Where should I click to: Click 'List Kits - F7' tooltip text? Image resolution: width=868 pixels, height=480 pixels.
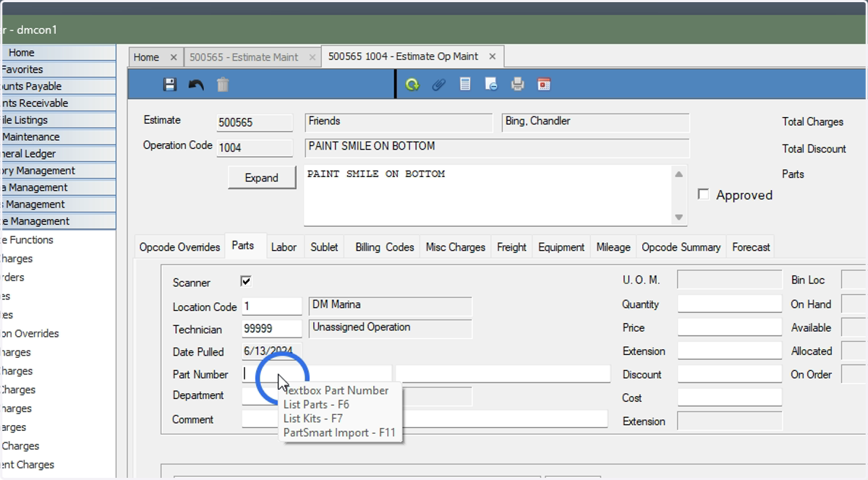(x=313, y=419)
